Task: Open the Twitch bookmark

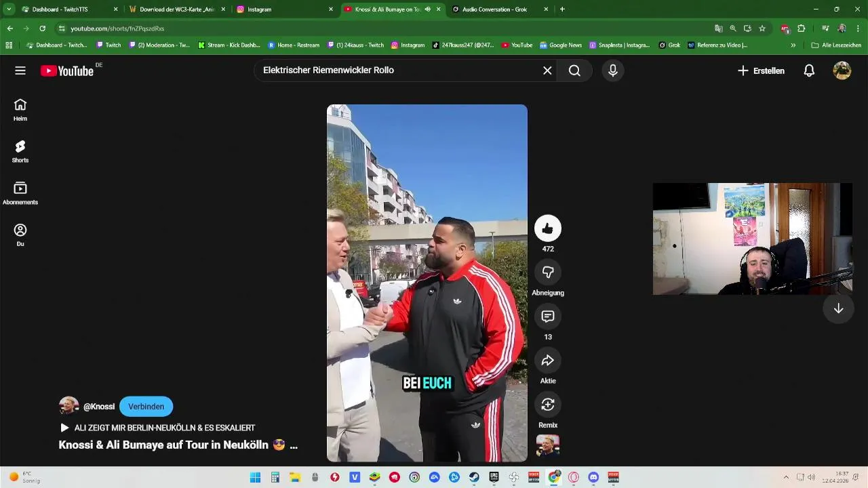Action: [x=108, y=45]
